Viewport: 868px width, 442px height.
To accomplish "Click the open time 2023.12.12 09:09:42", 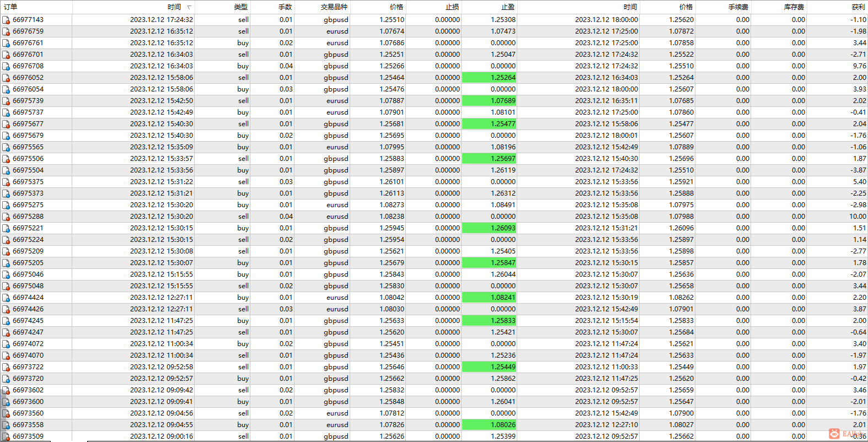I will (162, 390).
